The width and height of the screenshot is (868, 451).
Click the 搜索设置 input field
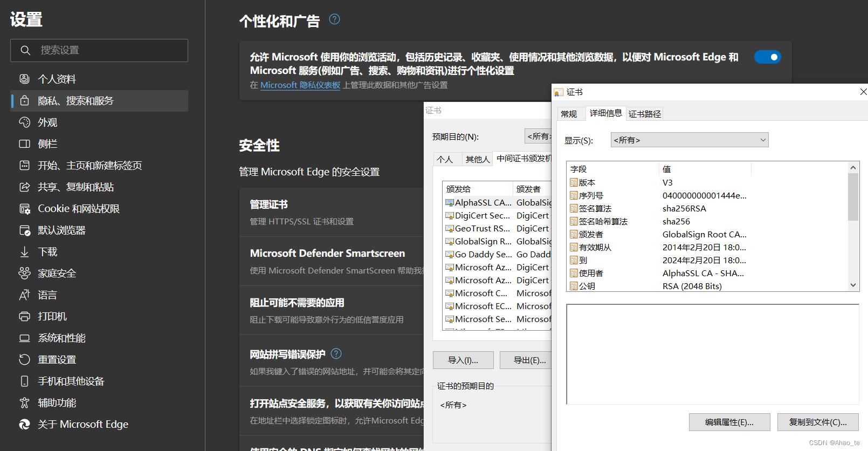point(99,50)
